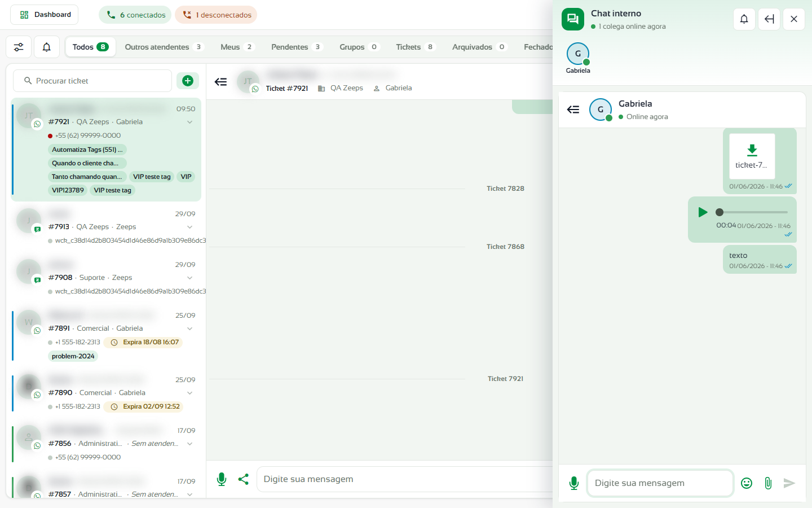Open the Dashboard button
Image resolution: width=812 pixels, height=508 pixels.
45,15
